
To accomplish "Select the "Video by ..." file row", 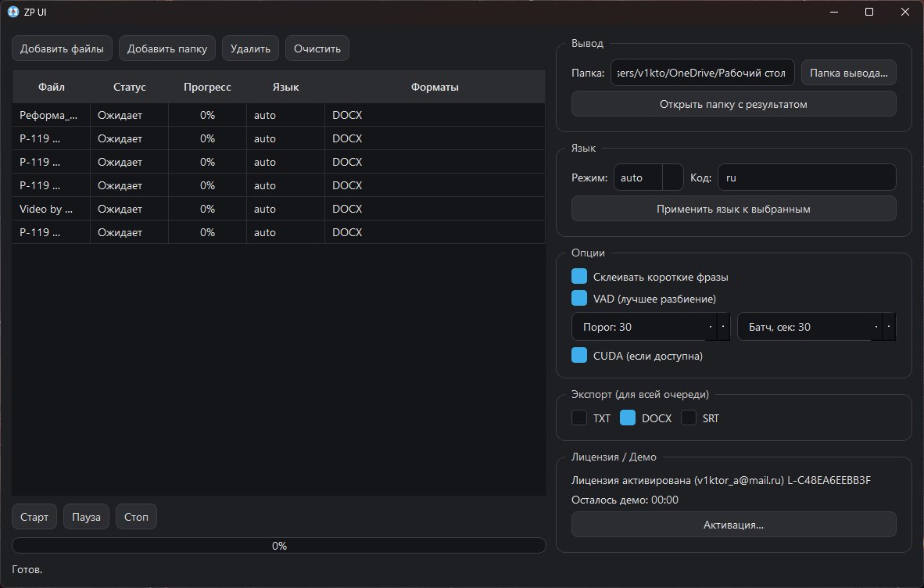I will 47,209.
